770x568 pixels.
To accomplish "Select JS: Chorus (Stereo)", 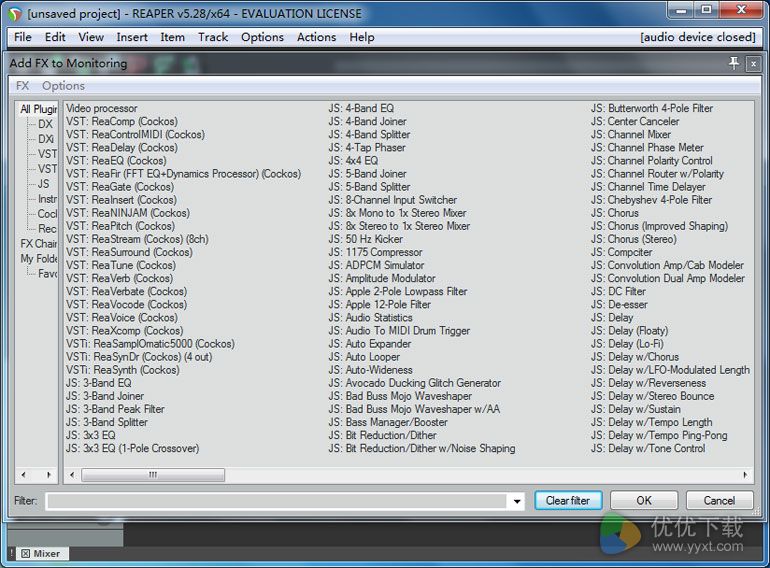I will pos(633,239).
